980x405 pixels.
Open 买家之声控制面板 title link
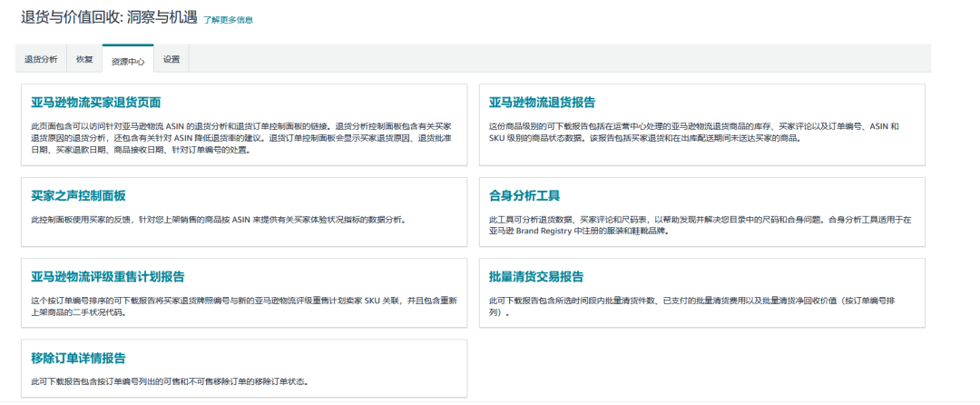[x=78, y=195]
